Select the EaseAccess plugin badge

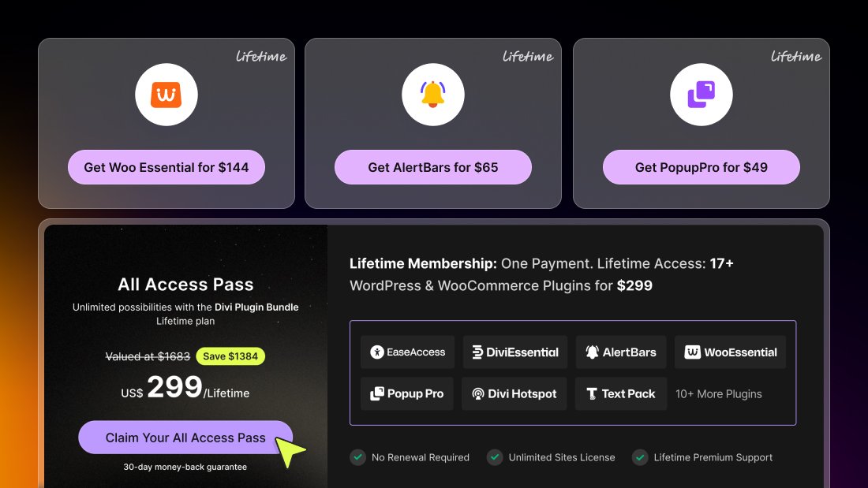(409, 352)
